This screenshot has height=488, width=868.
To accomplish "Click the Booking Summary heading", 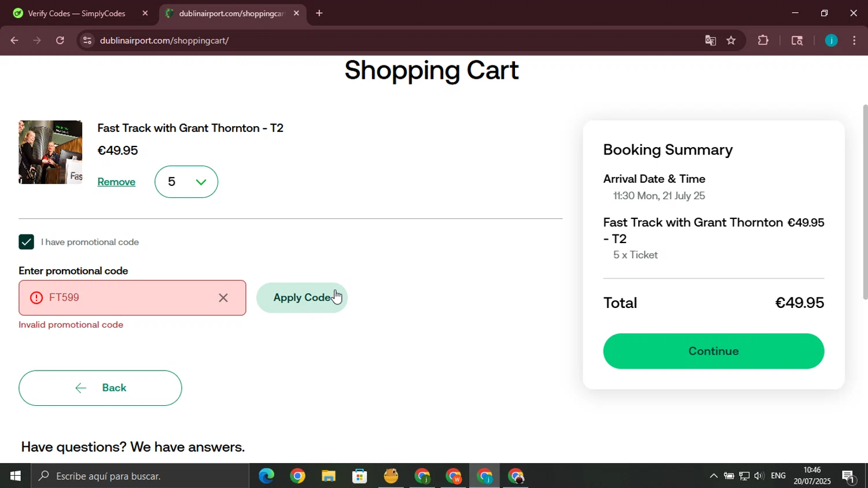I will [668, 149].
